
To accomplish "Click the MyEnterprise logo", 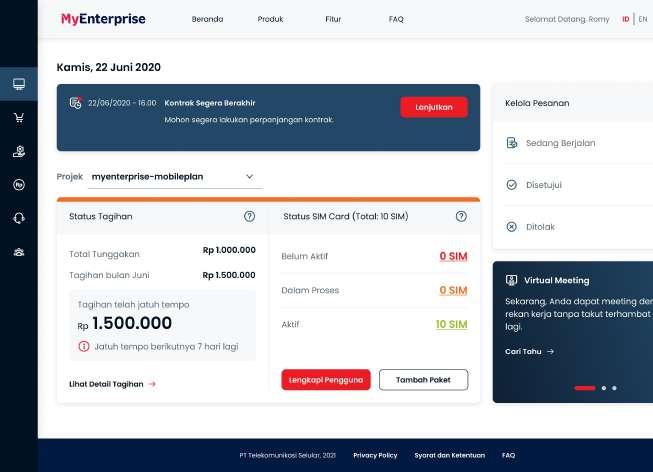I will (103, 19).
